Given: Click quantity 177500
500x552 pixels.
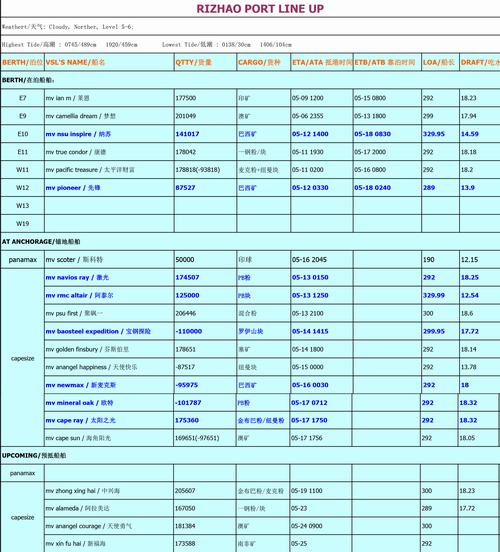Looking at the screenshot, I should click(x=186, y=98).
